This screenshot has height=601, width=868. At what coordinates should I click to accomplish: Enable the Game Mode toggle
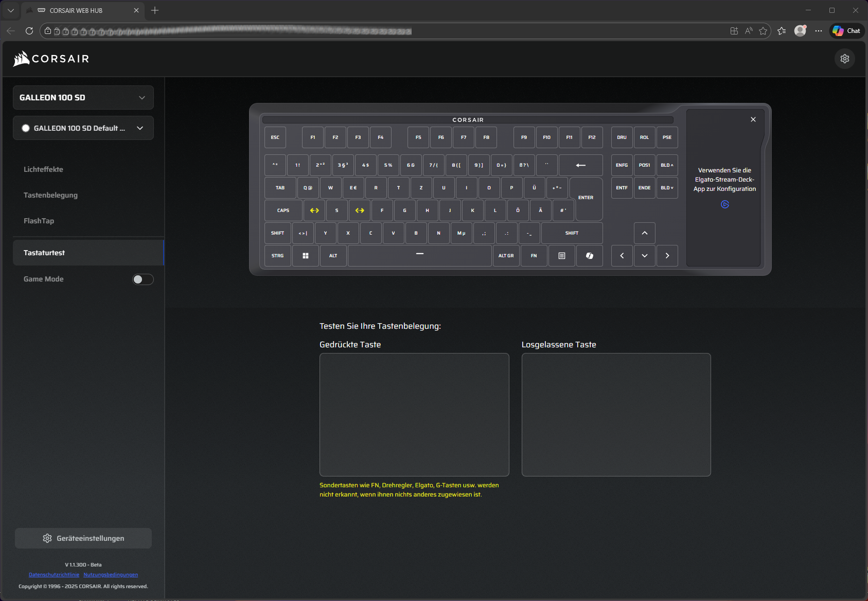coord(143,279)
